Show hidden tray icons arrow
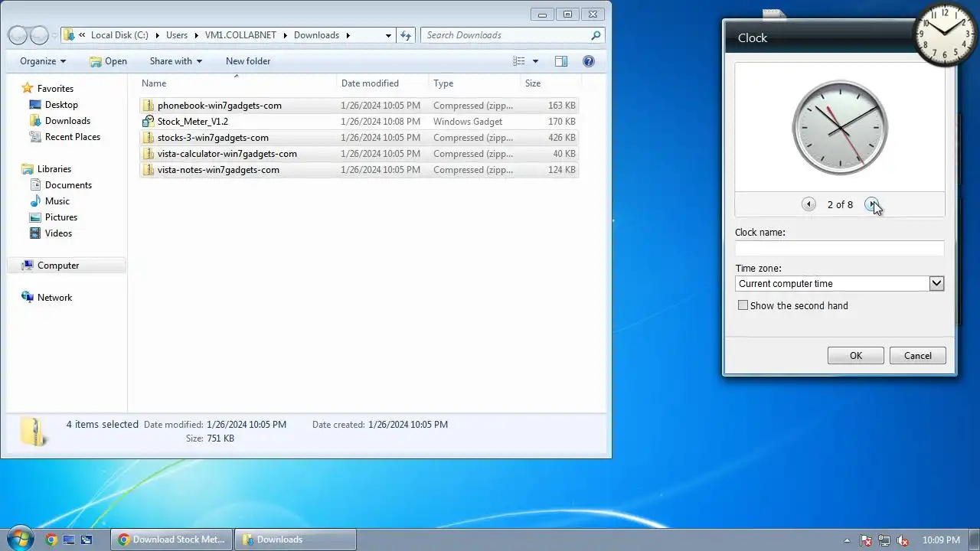Image resolution: width=980 pixels, height=551 pixels. tap(848, 540)
